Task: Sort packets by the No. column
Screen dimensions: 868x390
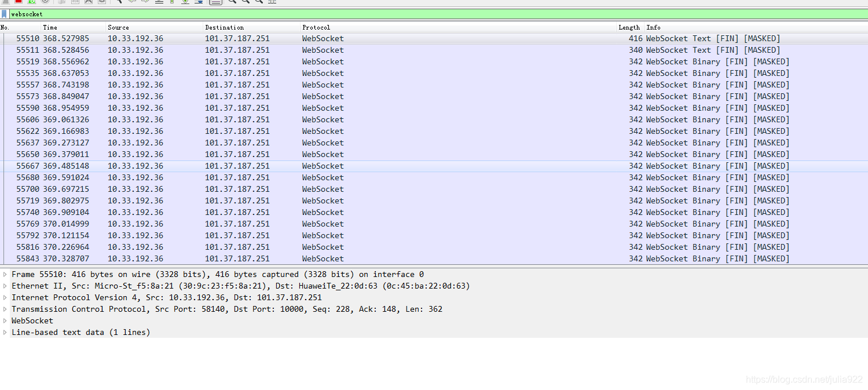Action: coord(5,27)
